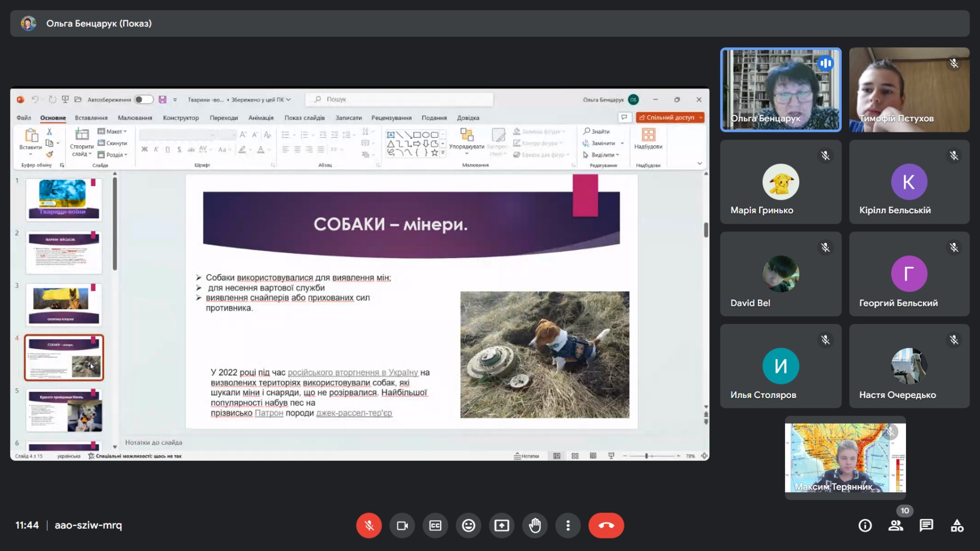The image size is (980, 551).
Task: Switch to the Конструктор ribbon tab
Action: coord(181,118)
